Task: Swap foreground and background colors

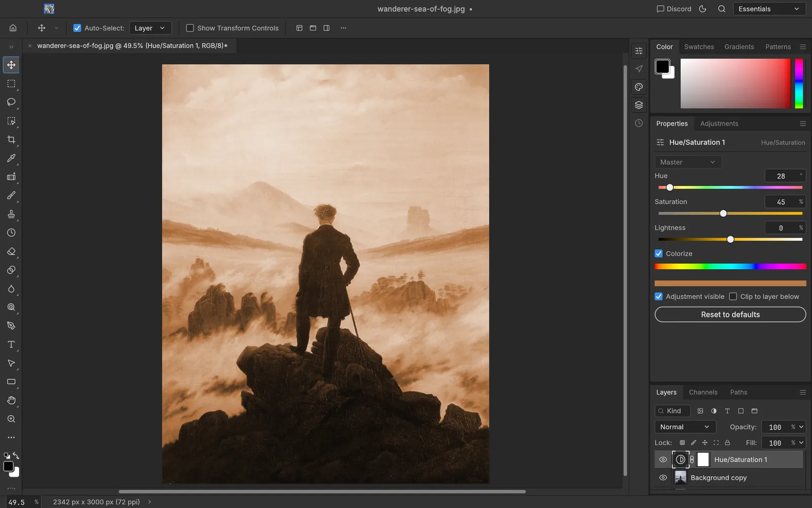Action: (16, 456)
